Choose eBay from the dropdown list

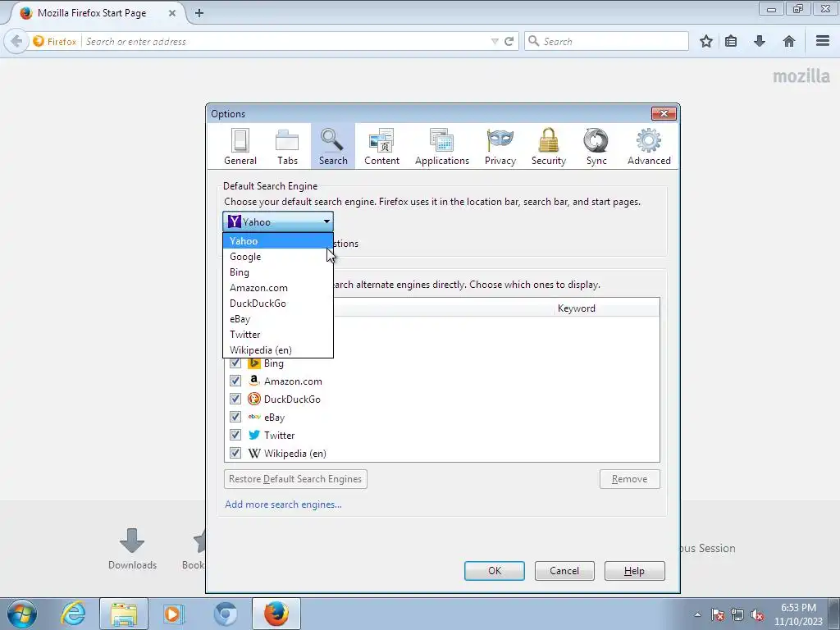[x=278, y=319]
